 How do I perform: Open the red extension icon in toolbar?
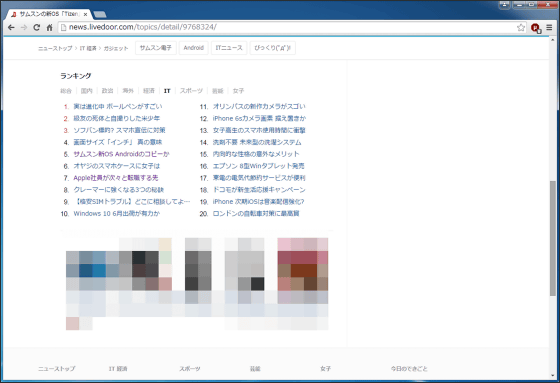(x=535, y=28)
